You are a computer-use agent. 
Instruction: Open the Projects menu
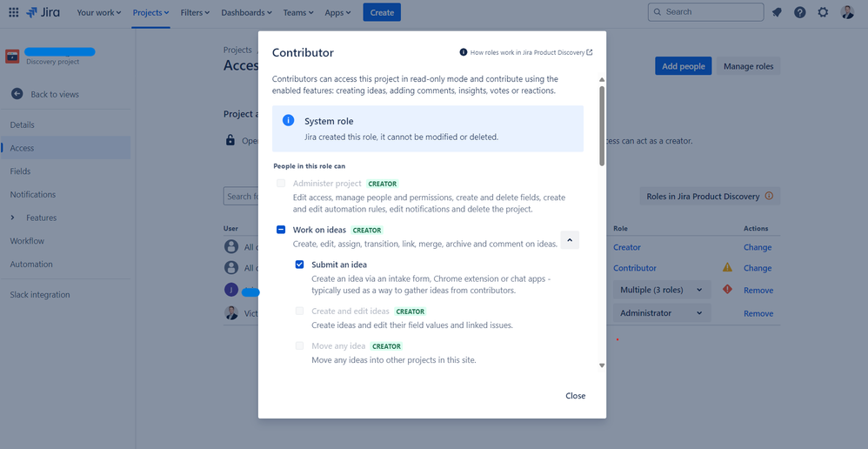click(x=150, y=12)
